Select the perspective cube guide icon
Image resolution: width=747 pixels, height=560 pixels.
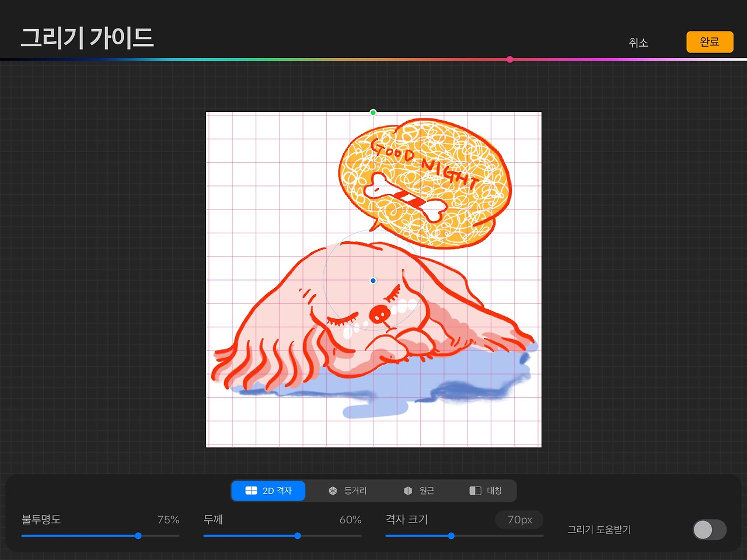[x=407, y=491]
